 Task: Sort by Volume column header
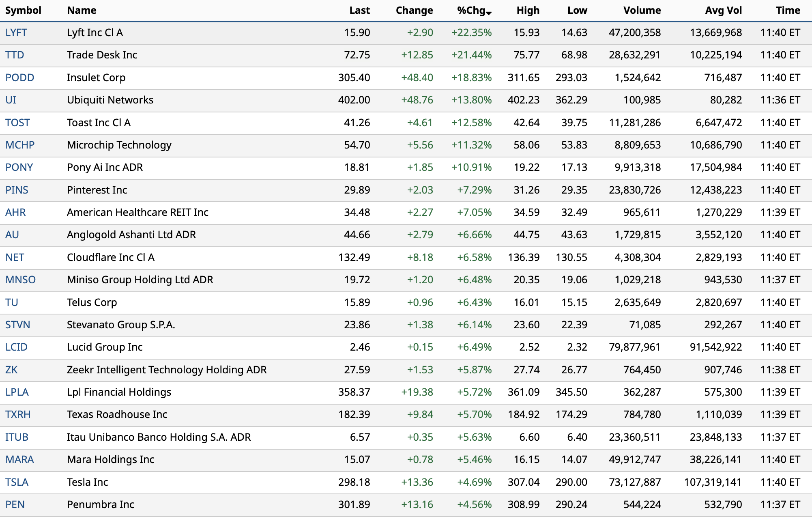[642, 11]
